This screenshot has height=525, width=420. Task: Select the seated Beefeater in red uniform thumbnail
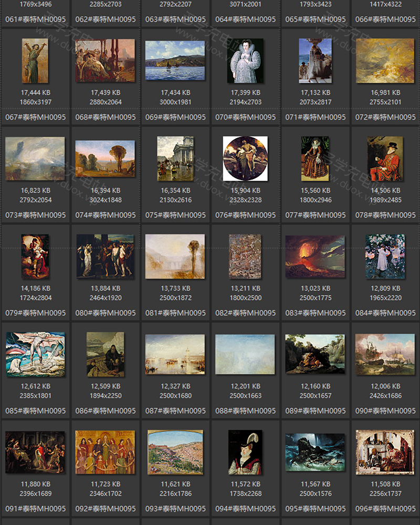385,159
